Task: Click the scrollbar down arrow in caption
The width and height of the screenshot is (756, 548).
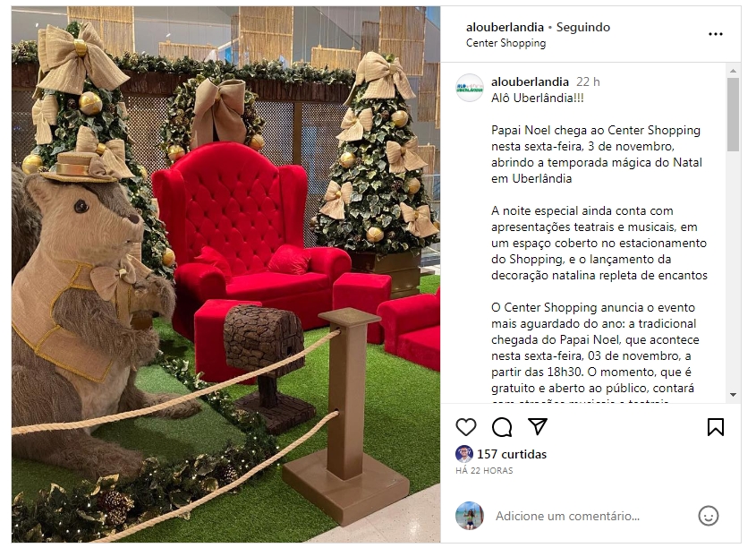Action: click(x=733, y=395)
